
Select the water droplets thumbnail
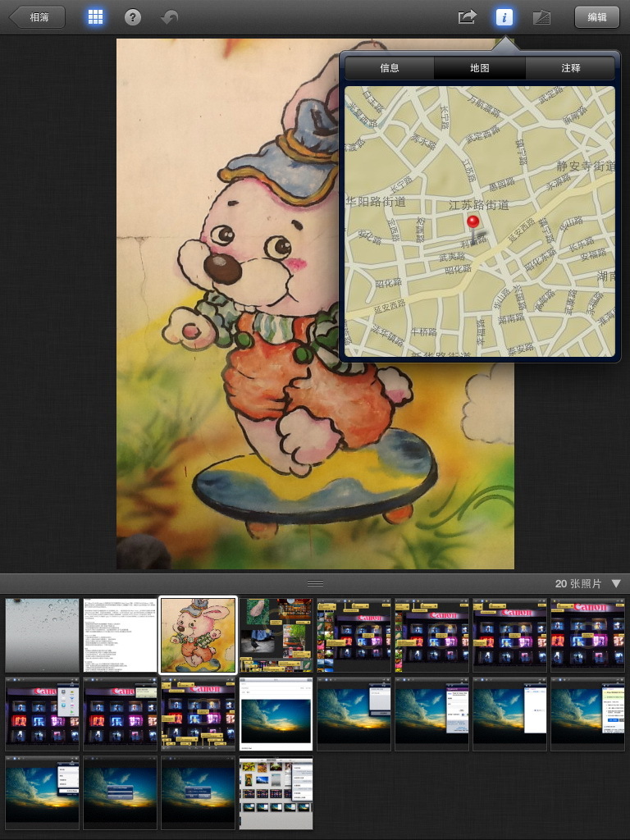(43, 635)
